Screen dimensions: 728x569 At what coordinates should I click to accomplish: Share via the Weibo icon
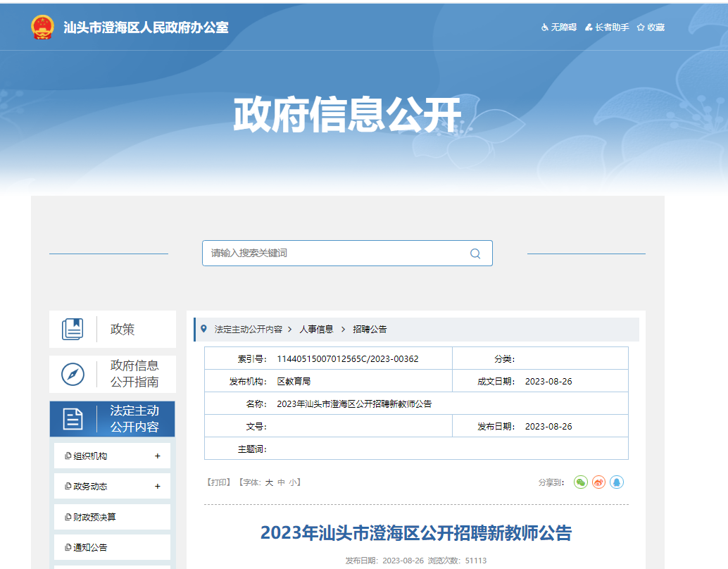599,482
